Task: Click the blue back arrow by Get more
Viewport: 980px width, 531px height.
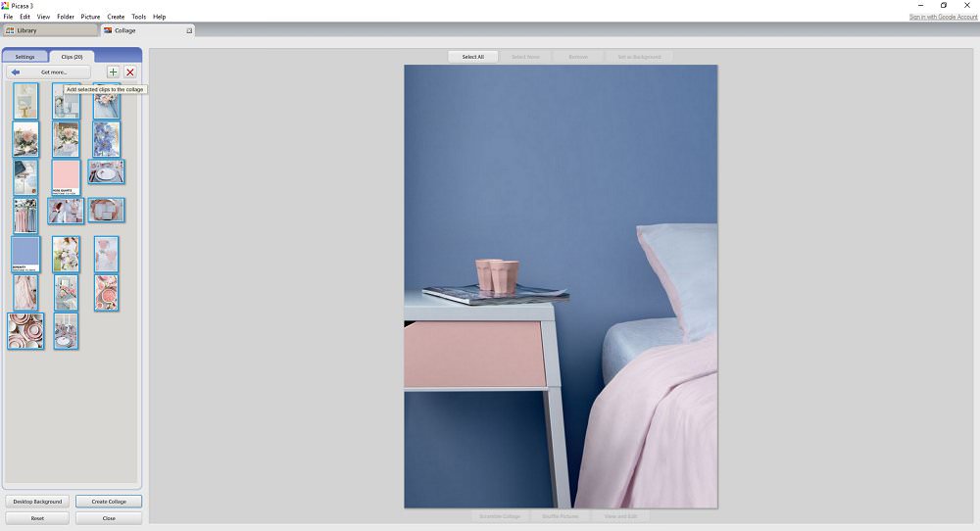Action: click(x=15, y=72)
